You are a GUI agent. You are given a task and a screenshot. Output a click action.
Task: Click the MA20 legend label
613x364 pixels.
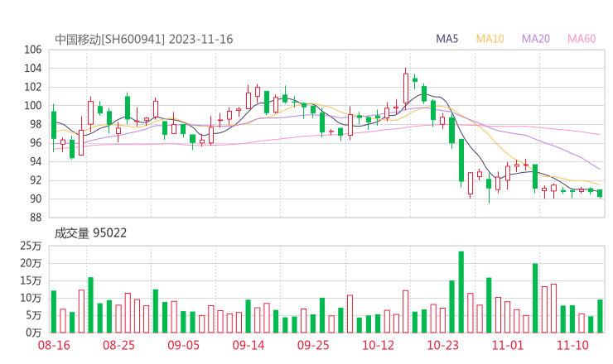[x=536, y=39]
